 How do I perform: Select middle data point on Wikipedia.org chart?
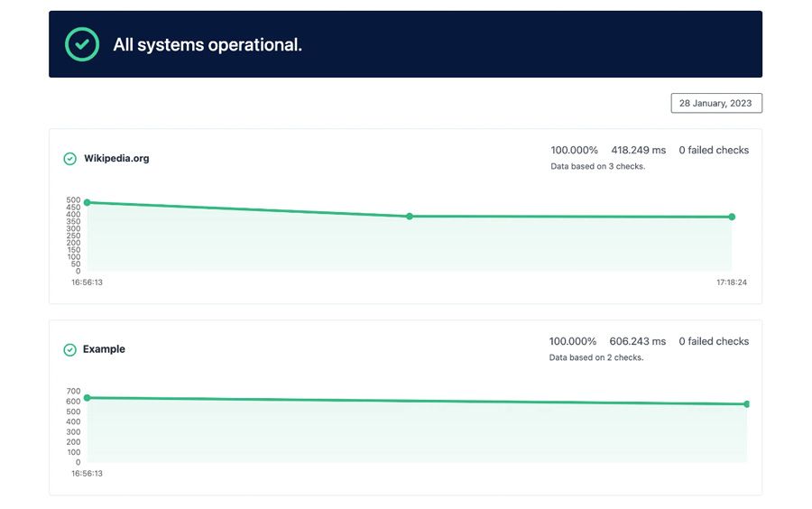(409, 217)
